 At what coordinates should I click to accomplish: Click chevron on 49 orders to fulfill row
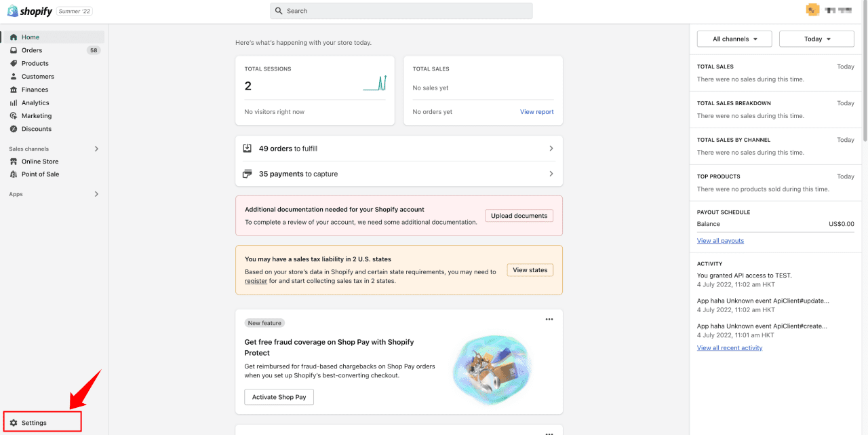[x=551, y=148]
